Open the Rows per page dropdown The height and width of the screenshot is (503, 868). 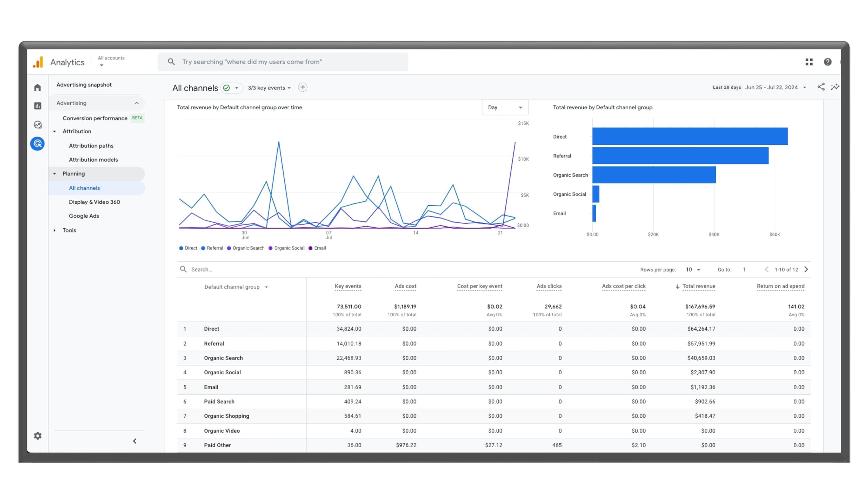point(692,269)
